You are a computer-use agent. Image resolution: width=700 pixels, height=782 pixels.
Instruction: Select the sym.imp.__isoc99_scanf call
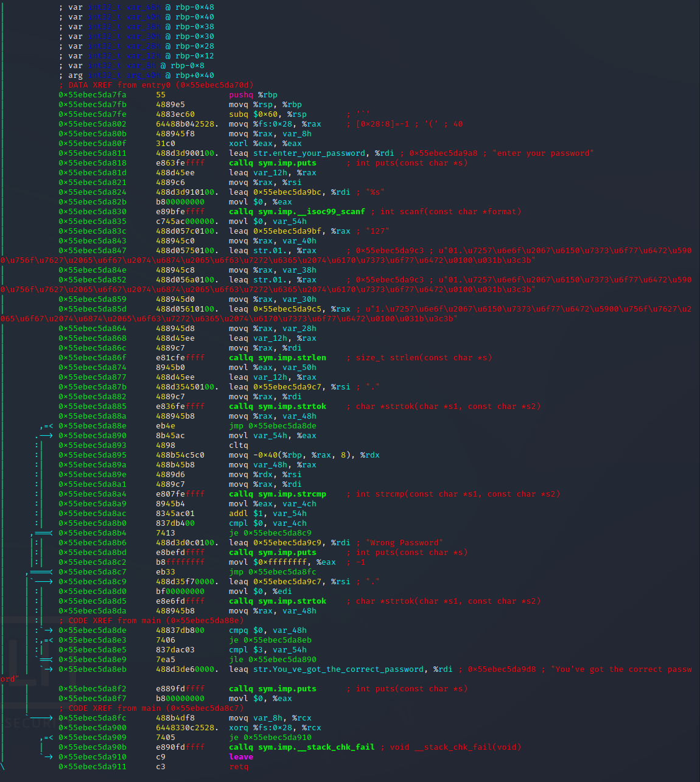311,212
